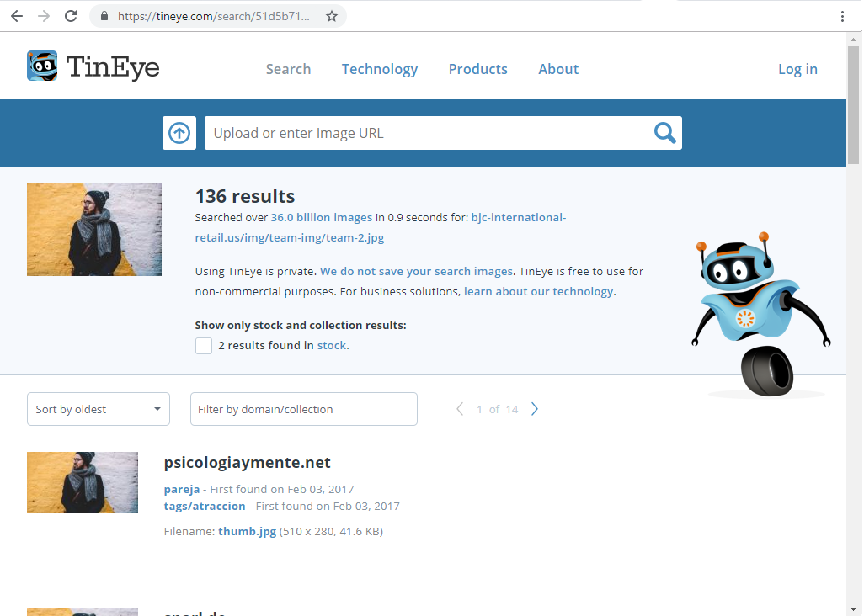This screenshot has width=864, height=616.
Task: Open the Technology nav item
Action: tap(380, 69)
